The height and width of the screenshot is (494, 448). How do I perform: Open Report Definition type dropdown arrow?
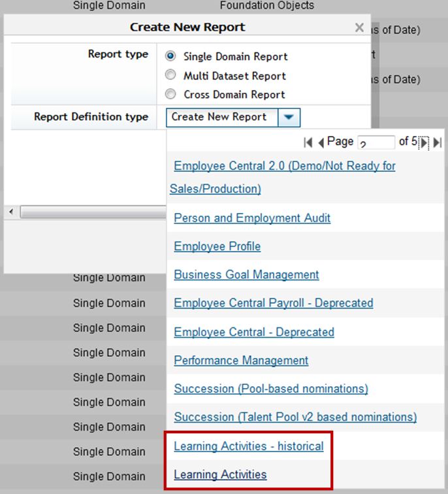289,118
